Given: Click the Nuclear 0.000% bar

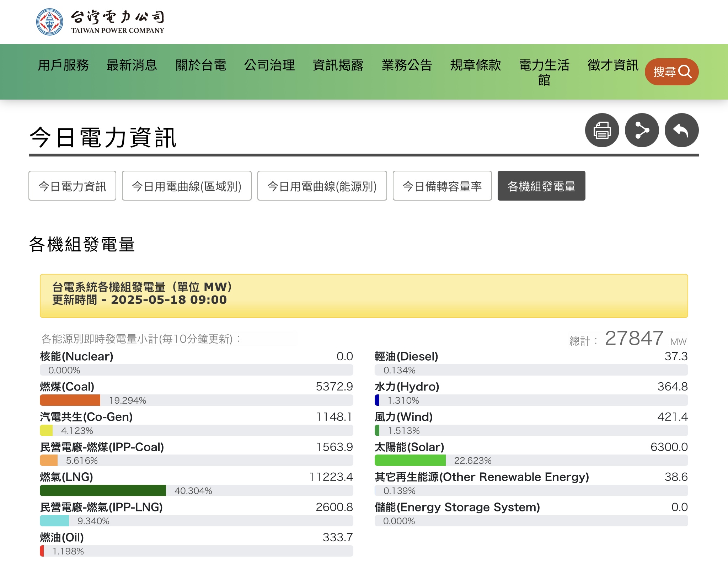Looking at the screenshot, I should tap(197, 370).
